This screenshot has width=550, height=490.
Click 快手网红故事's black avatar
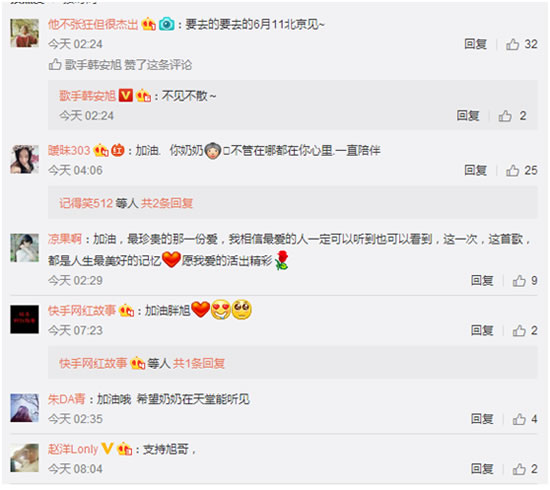24,319
